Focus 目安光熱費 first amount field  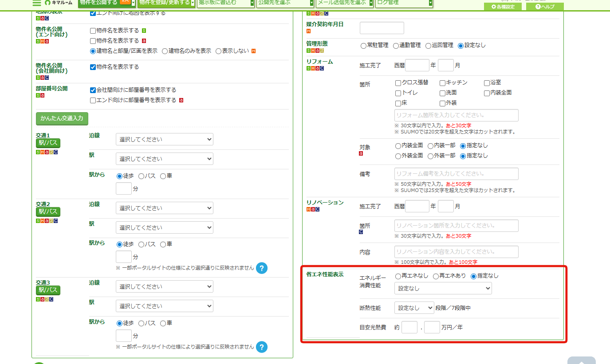point(409,327)
